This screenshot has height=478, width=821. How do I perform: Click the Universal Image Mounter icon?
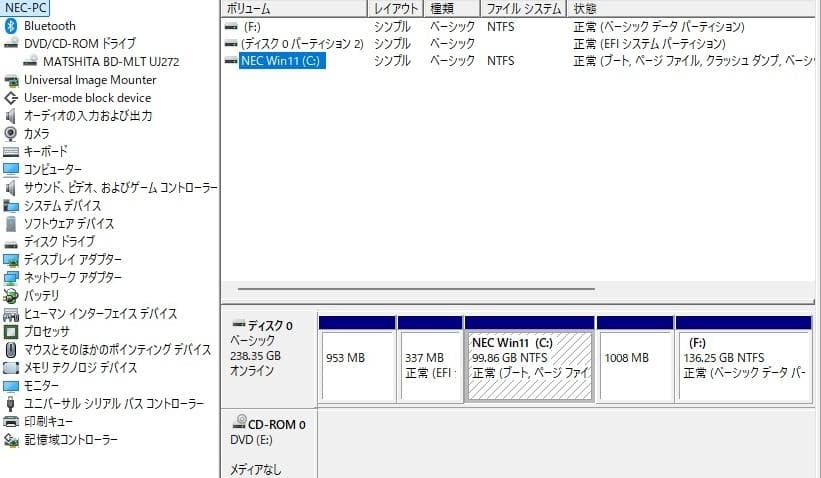click(11, 80)
